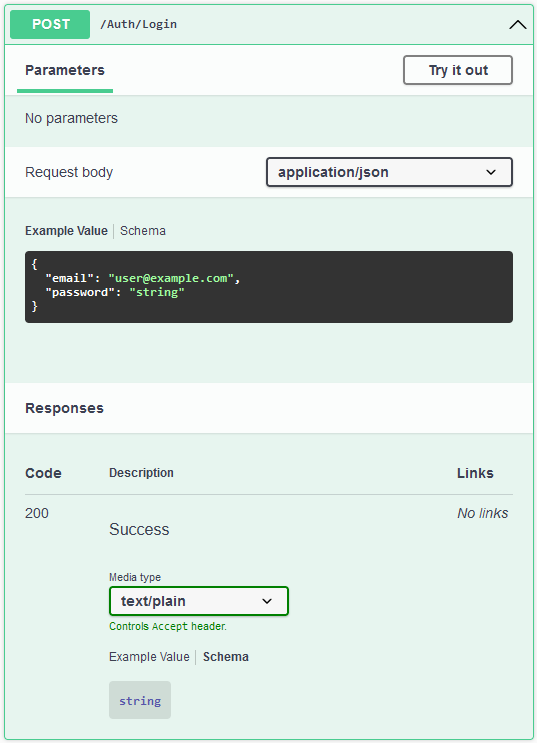Click the 200 response code
Image resolution: width=537 pixels, height=743 pixels.
(x=36, y=513)
